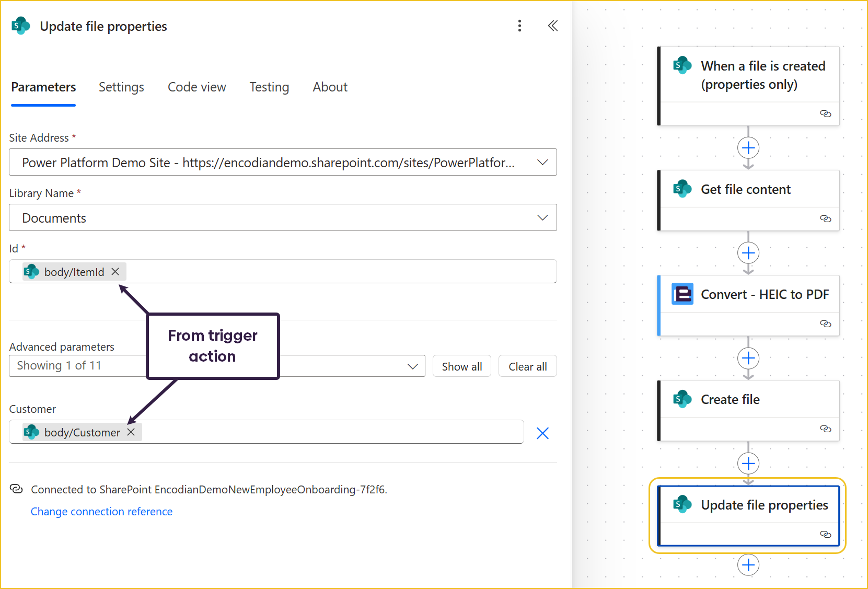Delete the Customer parameter with blue X
The height and width of the screenshot is (589, 868).
coord(542,433)
